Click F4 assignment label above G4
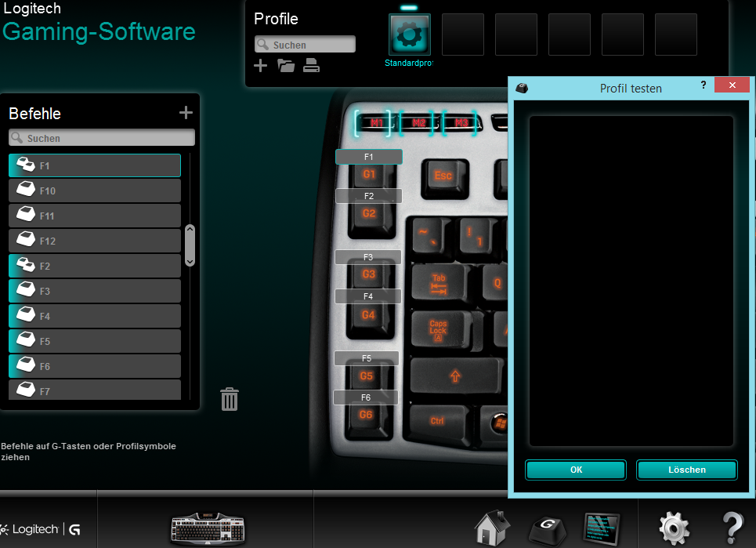The image size is (756, 548). [x=368, y=296]
